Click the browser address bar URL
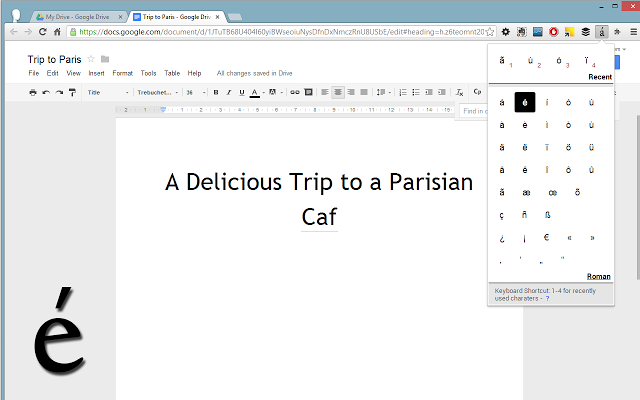 [x=282, y=32]
